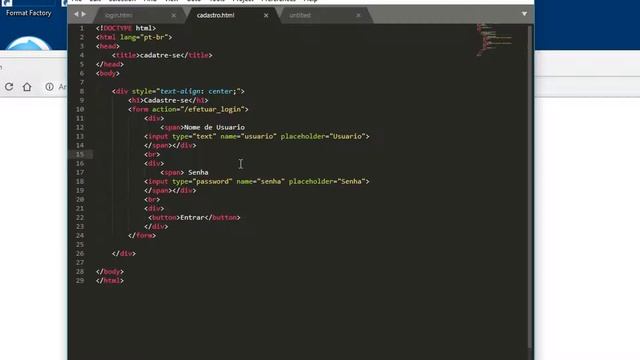Click the code minimap preview

(x=495, y=40)
